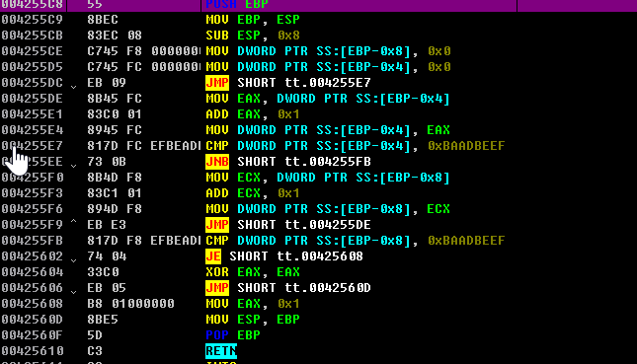
Task: Select MOV ECX, DWORD PTR SS:[EBP-0x8] line
Action: 328,178
